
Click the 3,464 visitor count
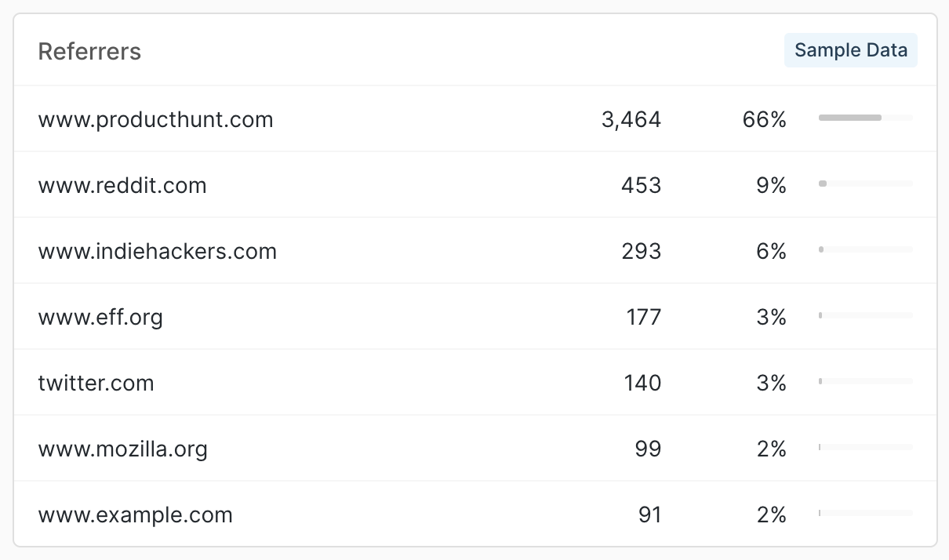pyautogui.click(x=631, y=120)
